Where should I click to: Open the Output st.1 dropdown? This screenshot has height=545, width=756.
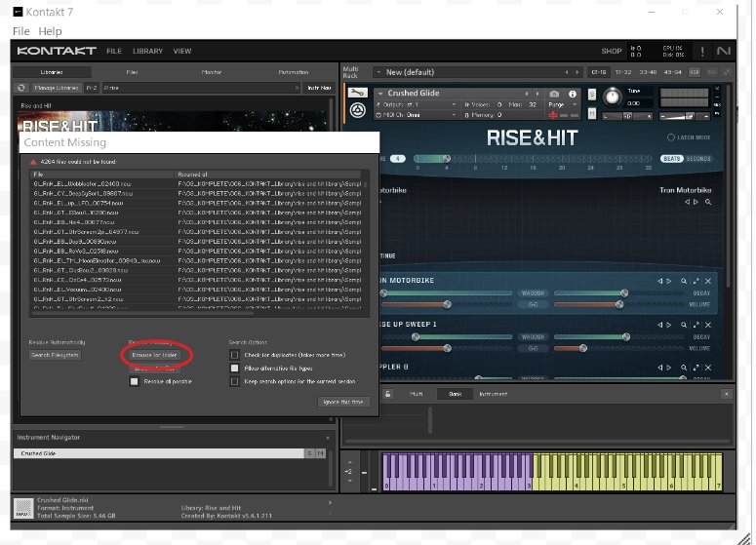pyautogui.click(x=417, y=104)
